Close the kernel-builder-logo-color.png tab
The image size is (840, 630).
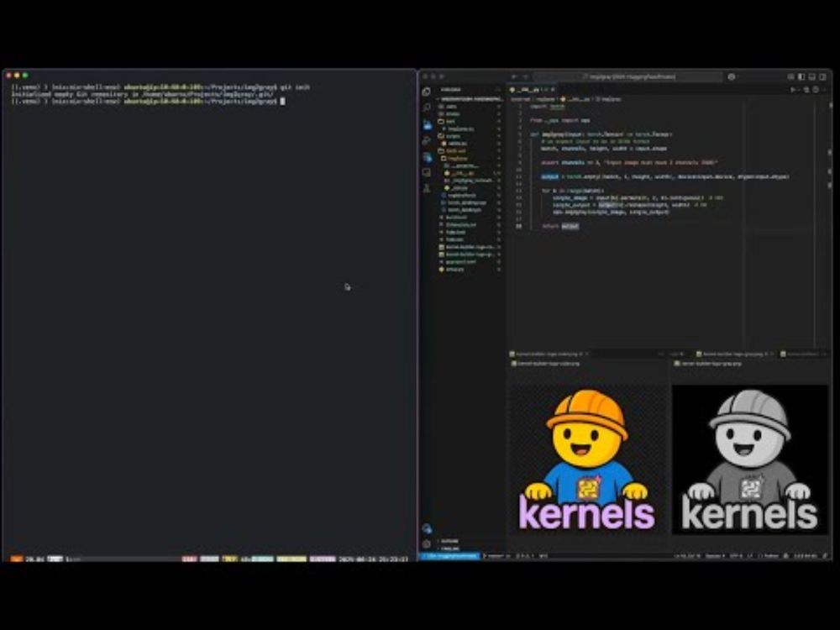(x=586, y=354)
